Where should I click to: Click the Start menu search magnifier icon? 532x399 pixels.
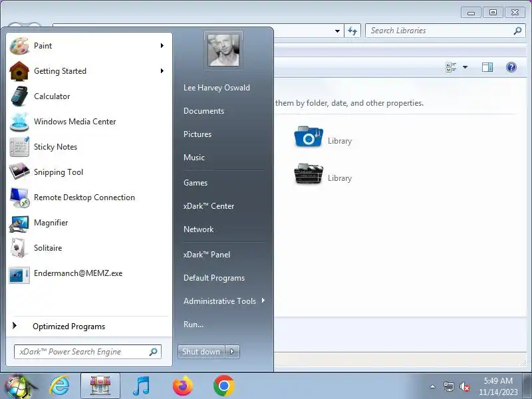[x=154, y=352]
